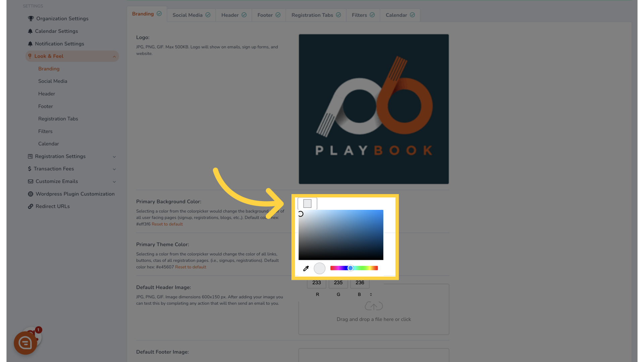Image resolution: width=644 pixels, height=362 pixels.
Task: Click the Customize Emails envelope icon
Action: click(x=31, y=181)
